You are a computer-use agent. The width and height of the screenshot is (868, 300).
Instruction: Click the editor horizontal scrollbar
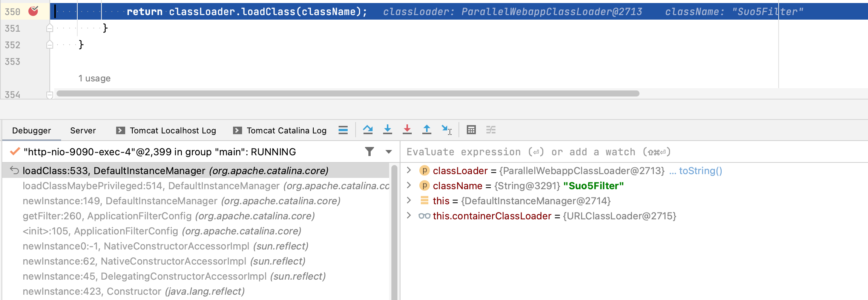(x=348, y=93)
